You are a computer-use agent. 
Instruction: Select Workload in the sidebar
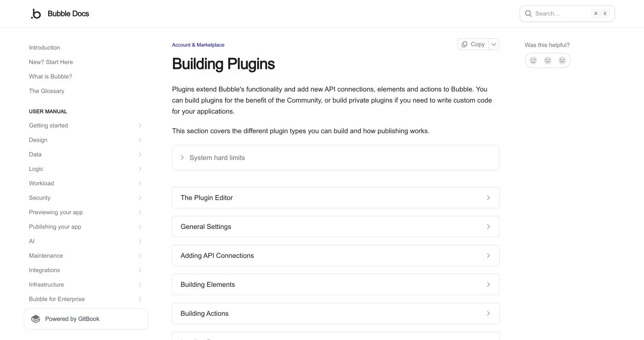41,183
